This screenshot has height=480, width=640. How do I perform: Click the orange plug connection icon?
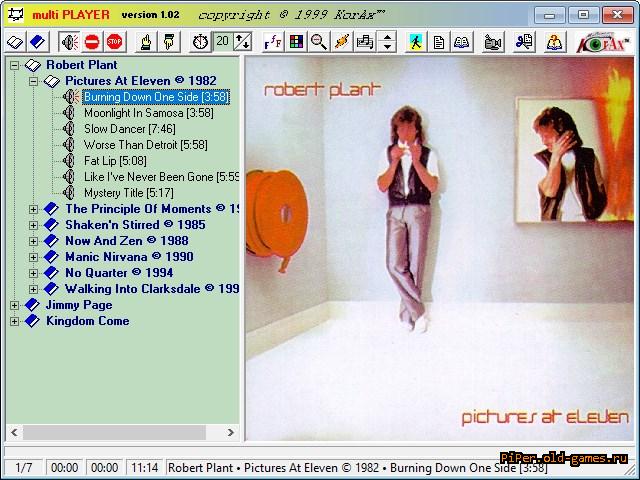(342, 42)
